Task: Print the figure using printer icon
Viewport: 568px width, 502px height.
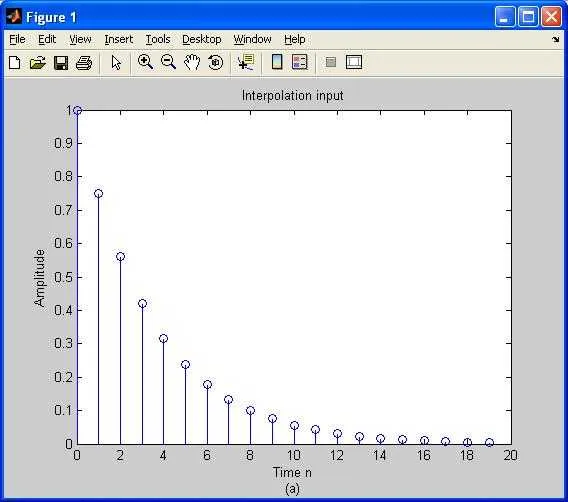Action: point(84,63)
